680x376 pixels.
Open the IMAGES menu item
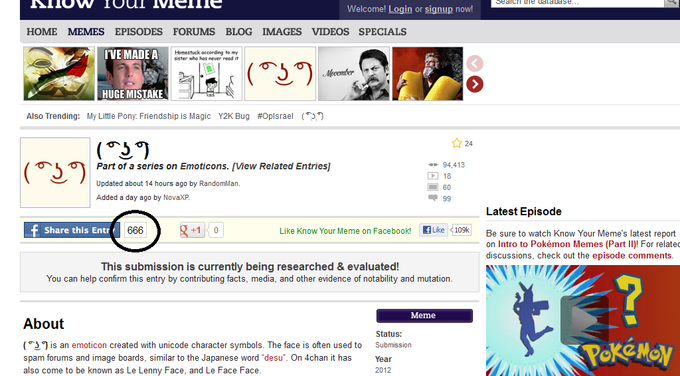pyautogui.click(x=282, y=32)
